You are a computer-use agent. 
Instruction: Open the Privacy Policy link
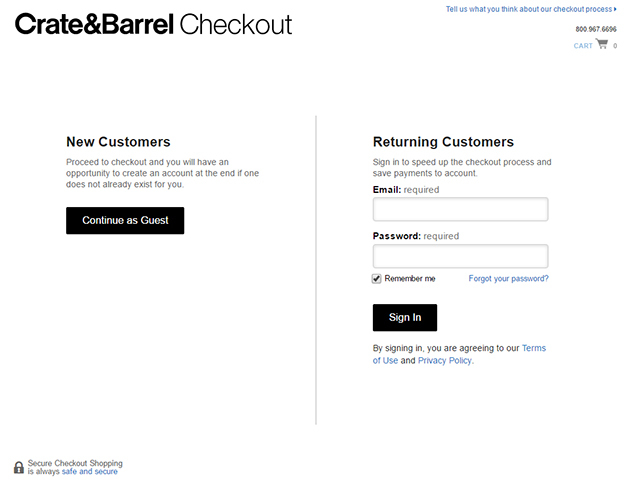[444, 361]
